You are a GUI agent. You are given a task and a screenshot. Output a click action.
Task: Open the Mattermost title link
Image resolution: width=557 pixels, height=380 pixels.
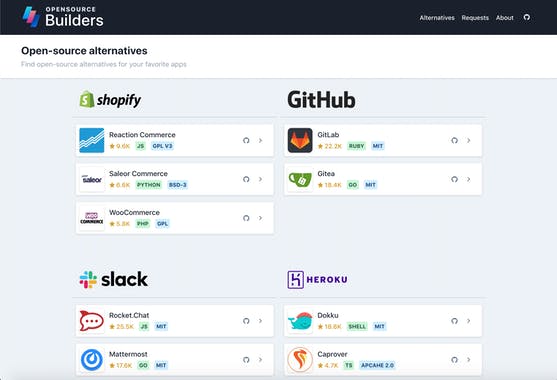click(x=128, y=354)
